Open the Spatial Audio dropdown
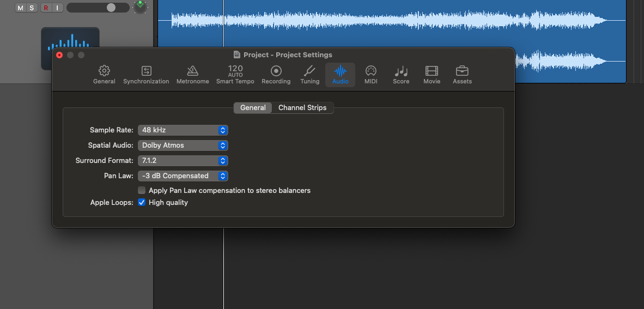Viewport: 644px width, 309px height. coord(183,146)
